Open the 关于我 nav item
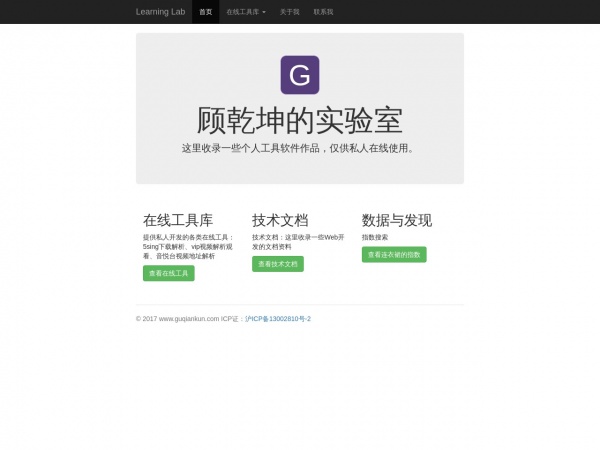Image resolution: width=600 pixels, height=450 pixels. tap(289, 12)
